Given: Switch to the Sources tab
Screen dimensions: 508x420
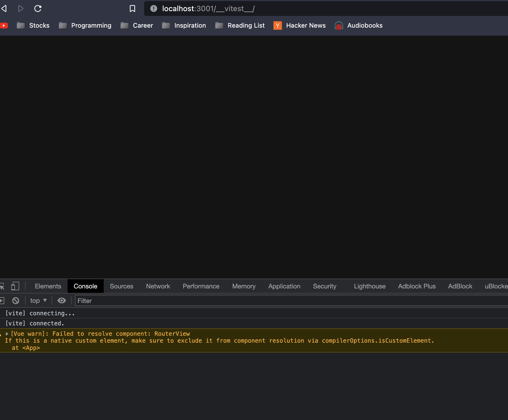Looking at the screenshot, I should click(122, 286).
